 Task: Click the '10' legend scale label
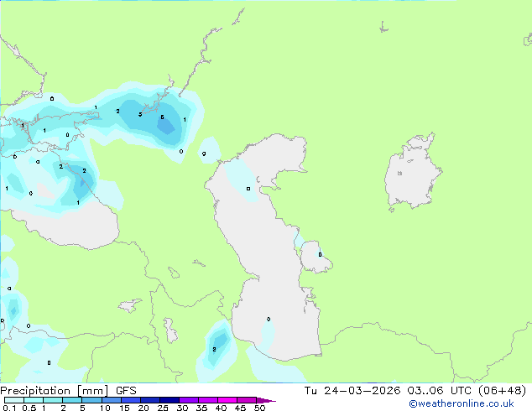[105, 408]
